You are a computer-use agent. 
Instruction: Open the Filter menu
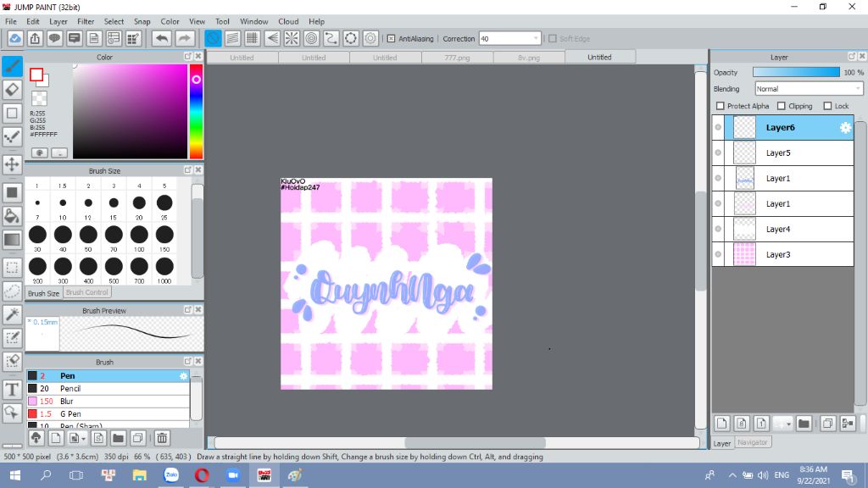tap(86, 21)
